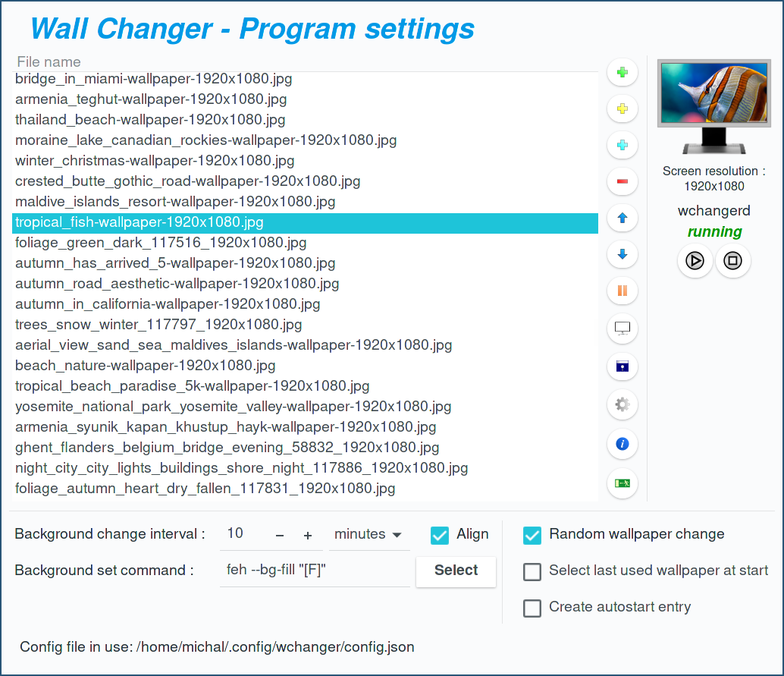Click the monitor icon button
The height and width of the screenshot is (676, 784).
coord(622,329)
